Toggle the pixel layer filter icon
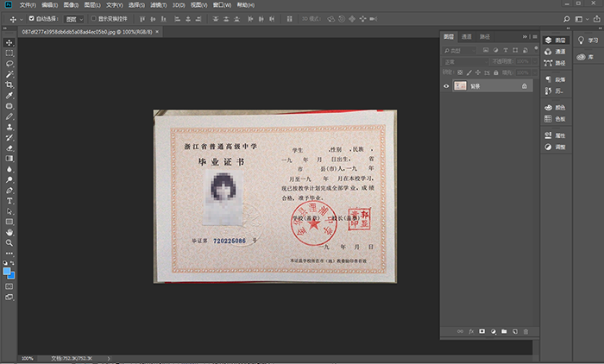Screen dimensions: 604x364 [x=485, y=50]
